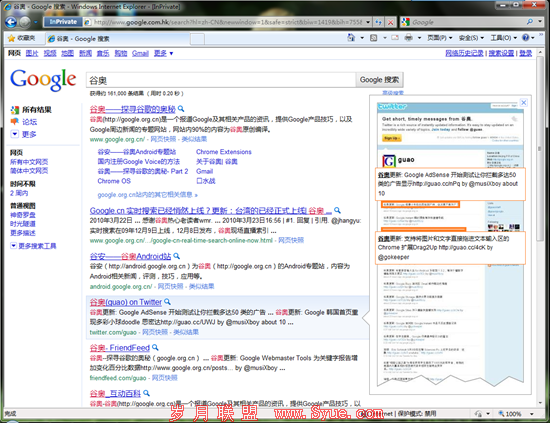The image size is (550, 423).
Task: Select 神奇罗盘 view option
Action: (x=23, y=215)
